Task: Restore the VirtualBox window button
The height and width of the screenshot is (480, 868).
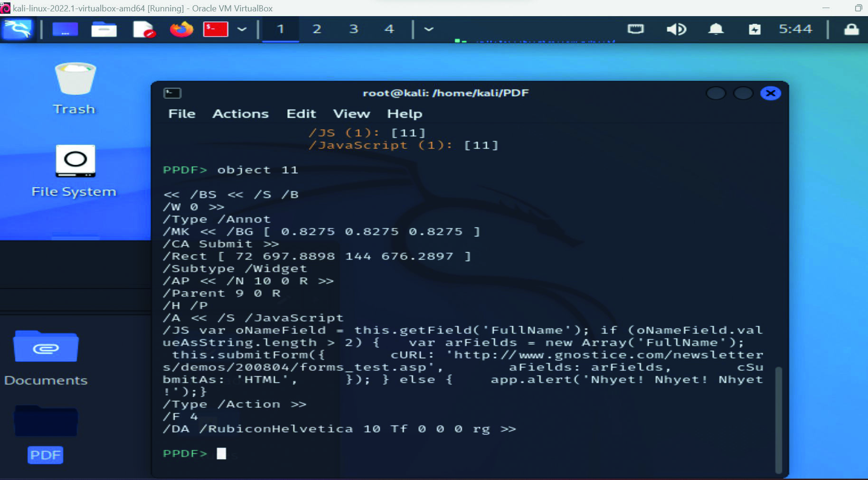Action: [x=858, y=8]
